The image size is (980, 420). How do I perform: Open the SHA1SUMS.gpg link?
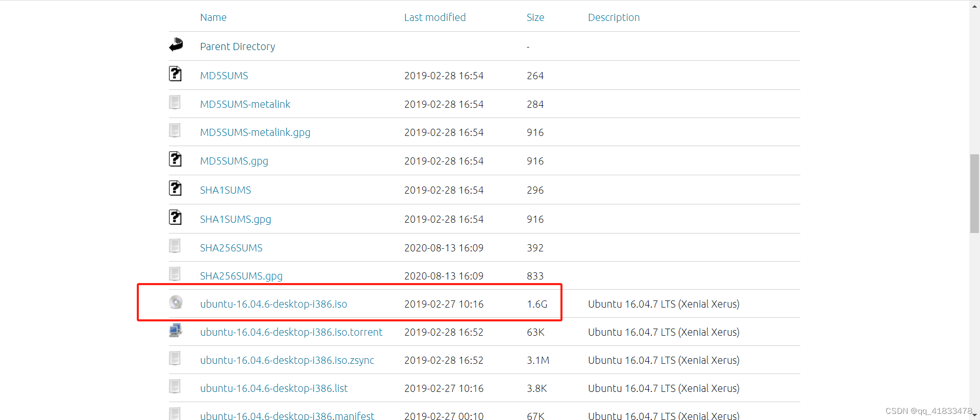(x=235, y=219)
